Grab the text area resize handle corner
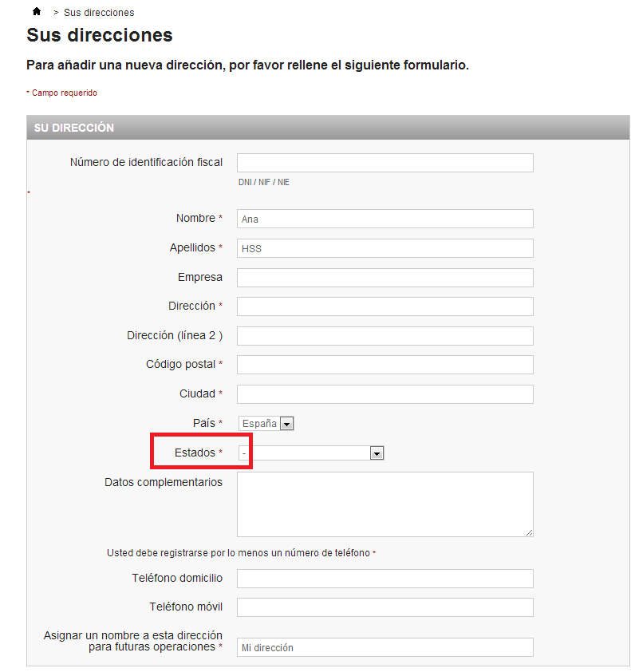Viewport: 631px width, 672px height. pos(529,532)
